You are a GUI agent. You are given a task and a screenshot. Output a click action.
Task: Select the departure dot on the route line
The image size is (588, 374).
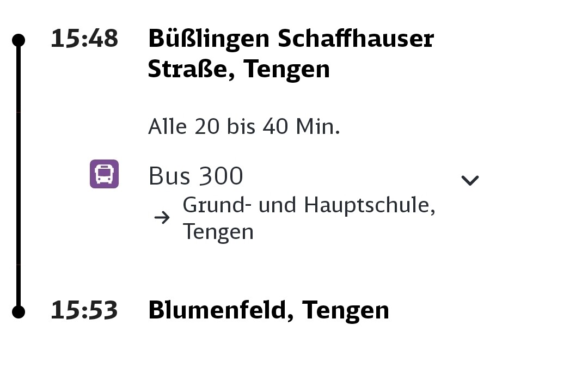pos(19,40)
